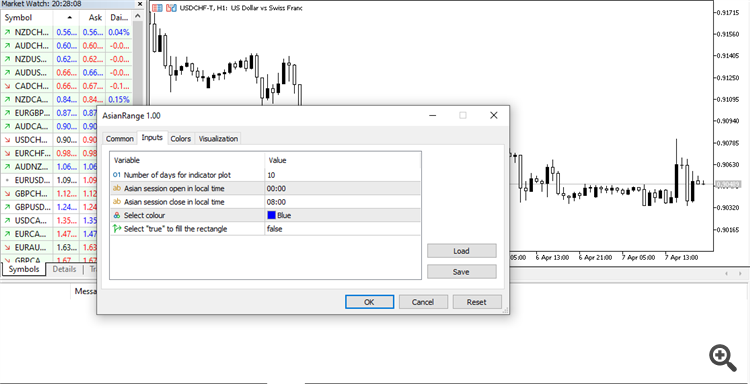Click the 6 Apr 21:00 time label
750x384 pixels.
coord(595,257)
